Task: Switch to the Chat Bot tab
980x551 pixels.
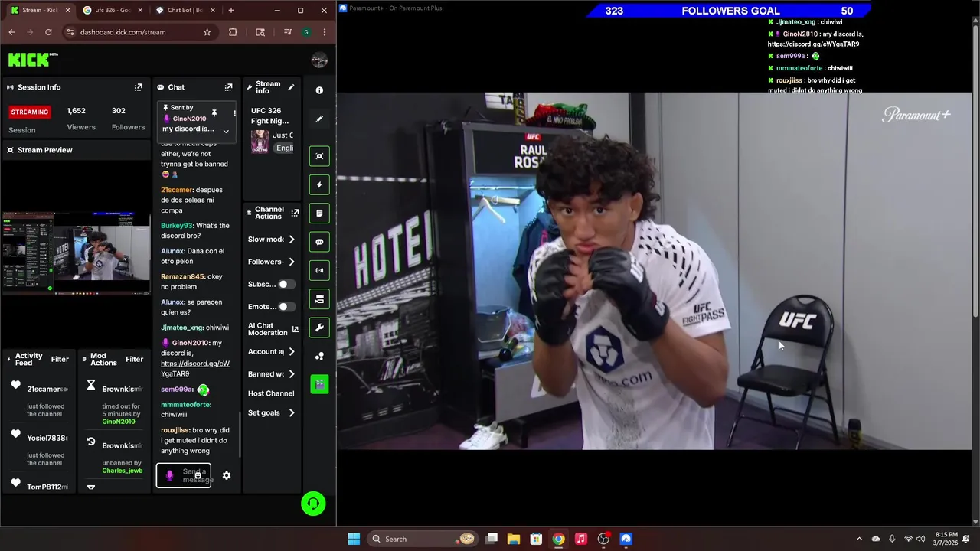Action: pyautogui.click(x=184, y=10)
